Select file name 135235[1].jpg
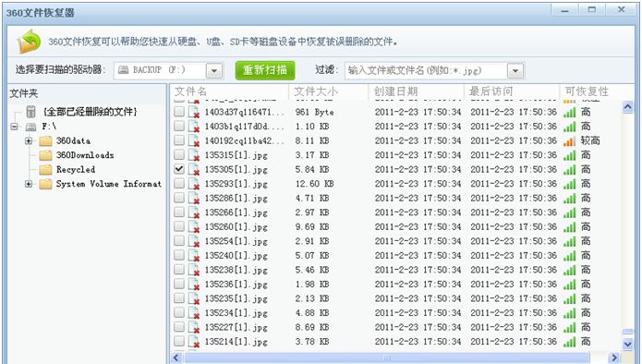The height and width of the screenshot is (364, 642). 236,299
